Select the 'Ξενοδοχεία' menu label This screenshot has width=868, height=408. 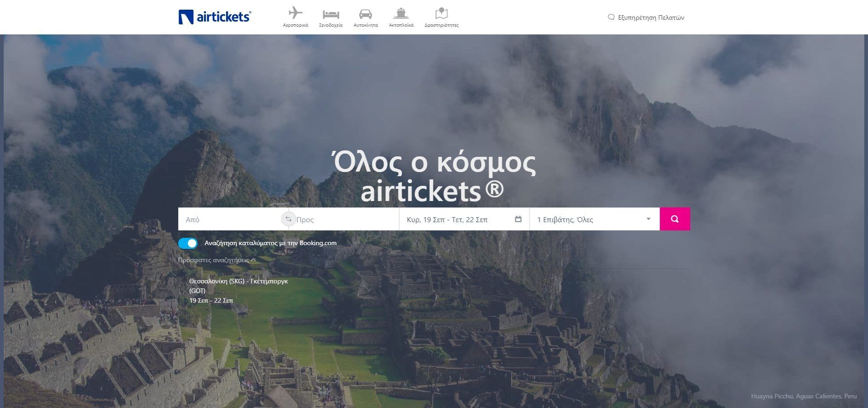click(x=331, y=25)
